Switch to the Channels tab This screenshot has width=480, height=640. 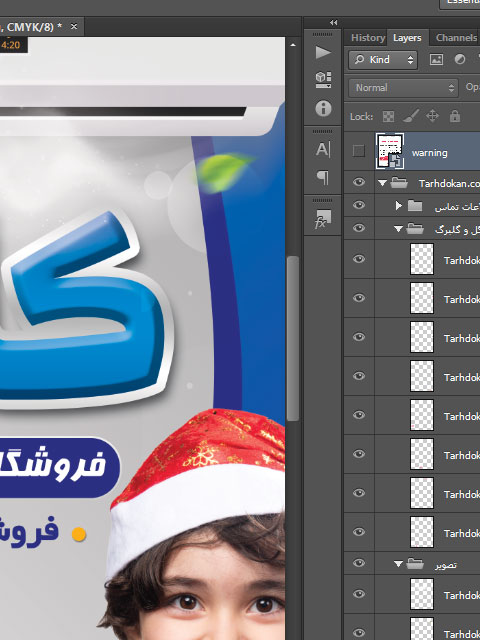(456, 38)
